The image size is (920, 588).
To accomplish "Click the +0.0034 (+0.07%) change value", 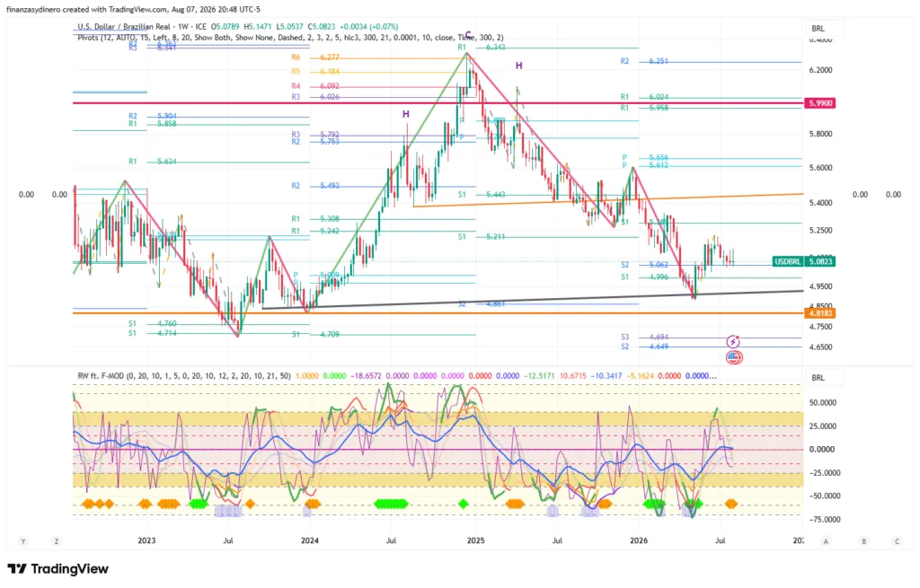I will click(369, 26).
